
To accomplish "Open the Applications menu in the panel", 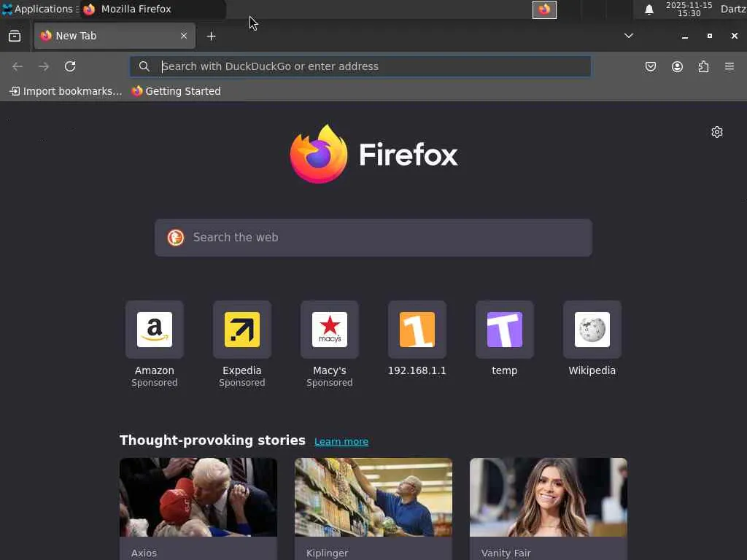I will (x=40, y=9).
